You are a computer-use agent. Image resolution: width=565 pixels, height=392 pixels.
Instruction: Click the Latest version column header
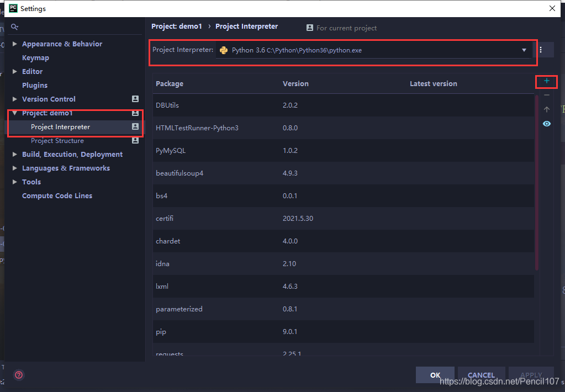[x=433, y=83]
